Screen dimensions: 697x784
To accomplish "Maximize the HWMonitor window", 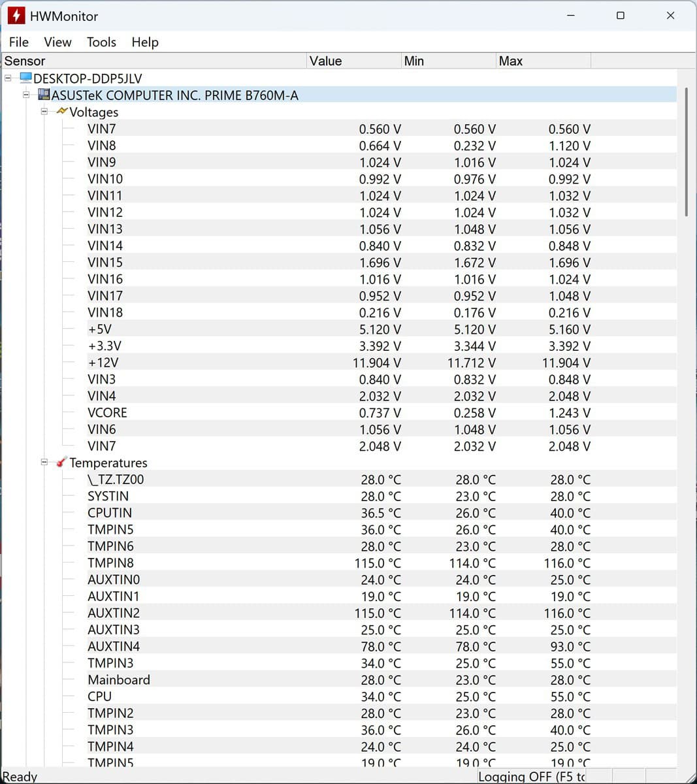I will pyautogui.click(x=620, y=16).
